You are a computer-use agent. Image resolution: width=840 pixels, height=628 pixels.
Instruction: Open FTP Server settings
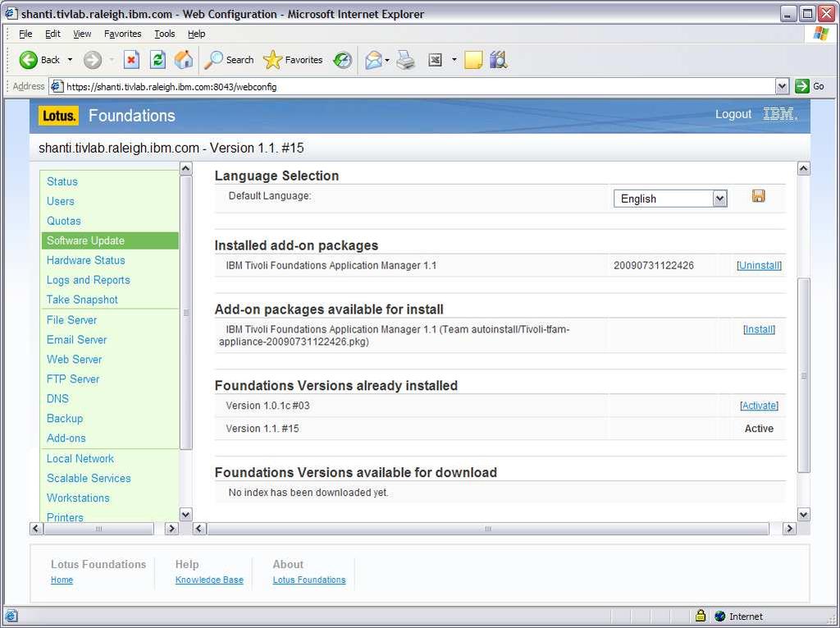click(x=73, y=378)
